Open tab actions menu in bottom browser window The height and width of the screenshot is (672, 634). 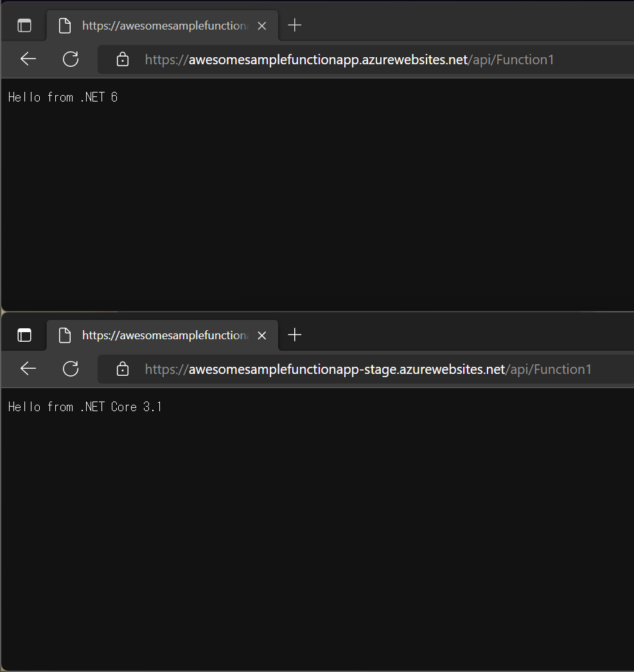(x=24, y=335)
